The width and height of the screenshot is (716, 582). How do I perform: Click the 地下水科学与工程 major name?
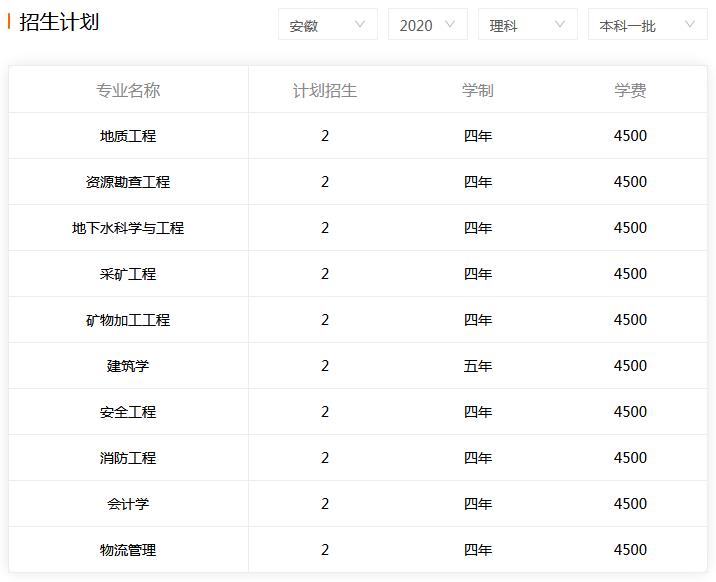coord(128,228)
